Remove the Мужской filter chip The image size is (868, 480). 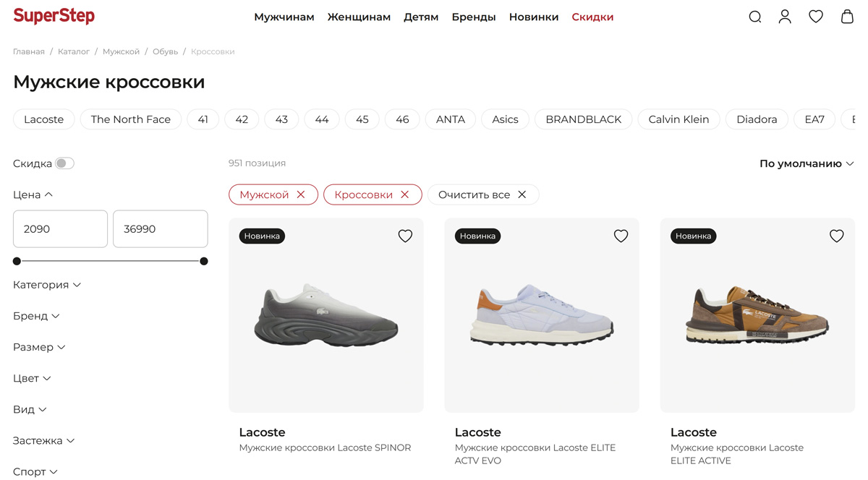pyautogui.click(x=301, y=194)
